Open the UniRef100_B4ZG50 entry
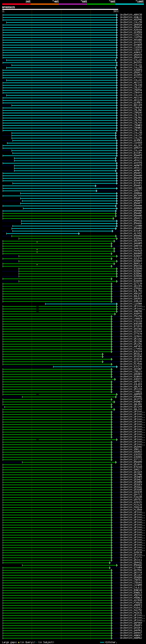Screen dimensions: 146x644 (x=131, y=63)
